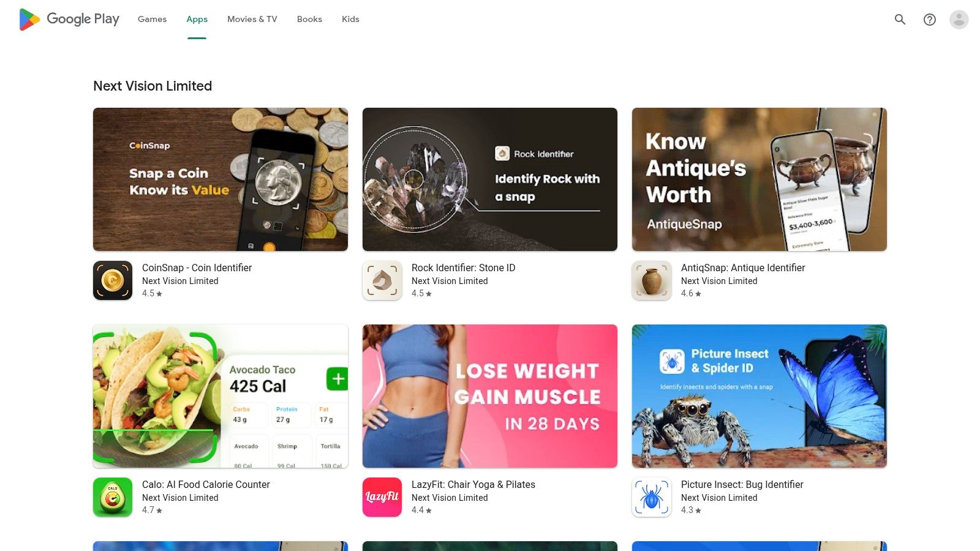The height and width of the screenshot is (551, 980).
Task: Open the Help center question-mark icon
Action: (930, 20)
